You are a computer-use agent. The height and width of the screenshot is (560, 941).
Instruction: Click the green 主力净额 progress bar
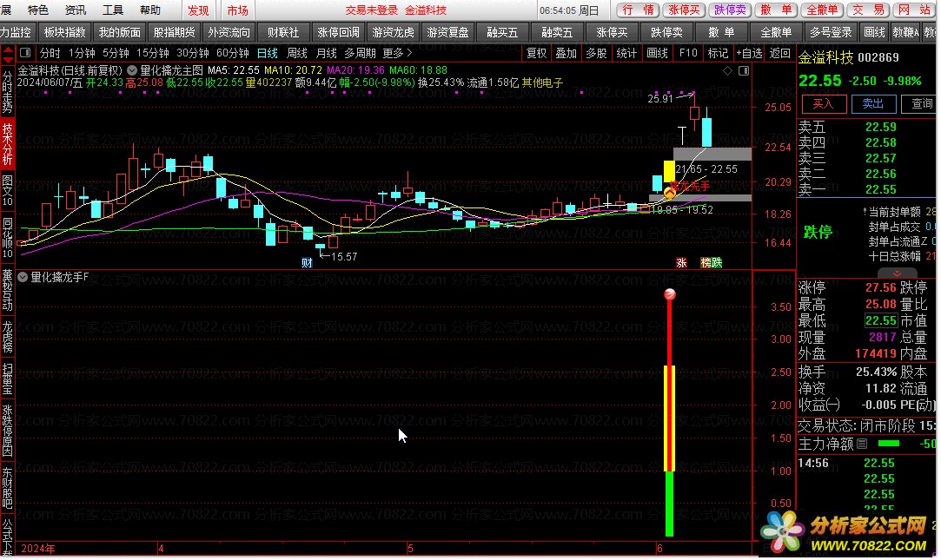coord(888,444)
